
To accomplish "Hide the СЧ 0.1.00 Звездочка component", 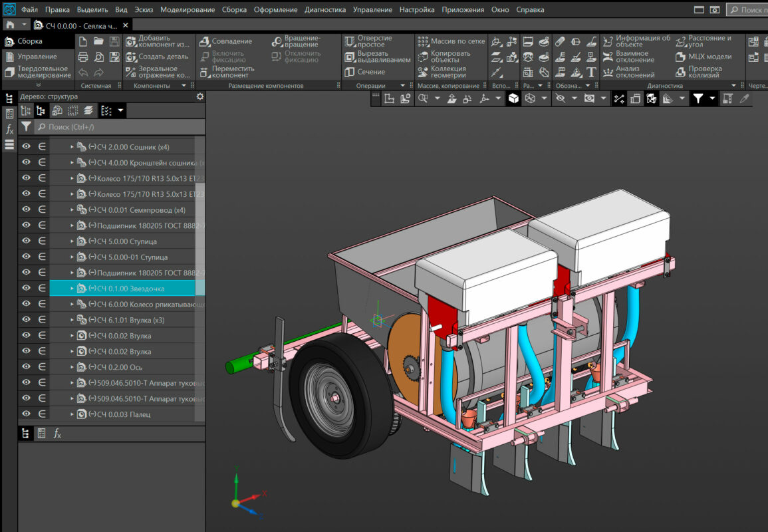I will [x=26, y=288].
